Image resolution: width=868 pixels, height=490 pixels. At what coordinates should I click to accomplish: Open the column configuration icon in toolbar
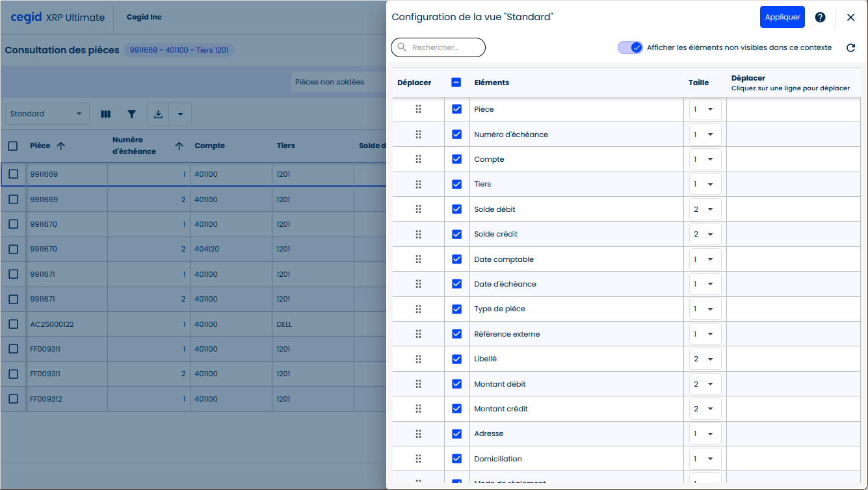106,114
